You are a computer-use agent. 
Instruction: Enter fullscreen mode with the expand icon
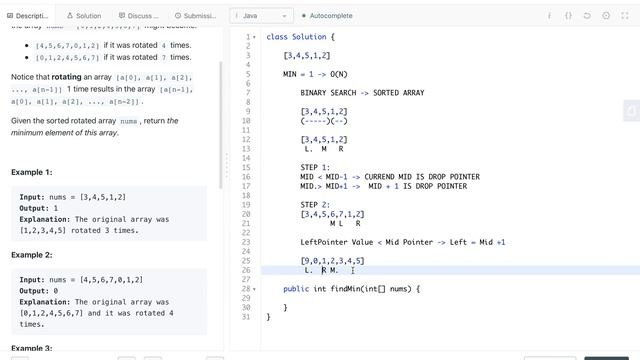tap(625, 16)
